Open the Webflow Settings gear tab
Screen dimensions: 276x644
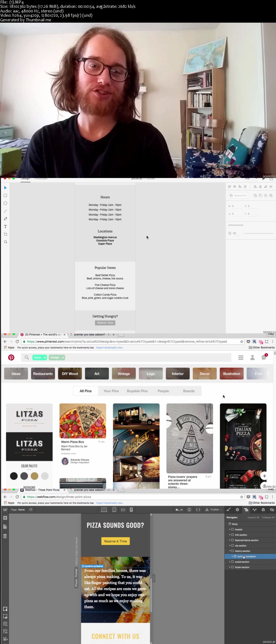coord(237,510)
